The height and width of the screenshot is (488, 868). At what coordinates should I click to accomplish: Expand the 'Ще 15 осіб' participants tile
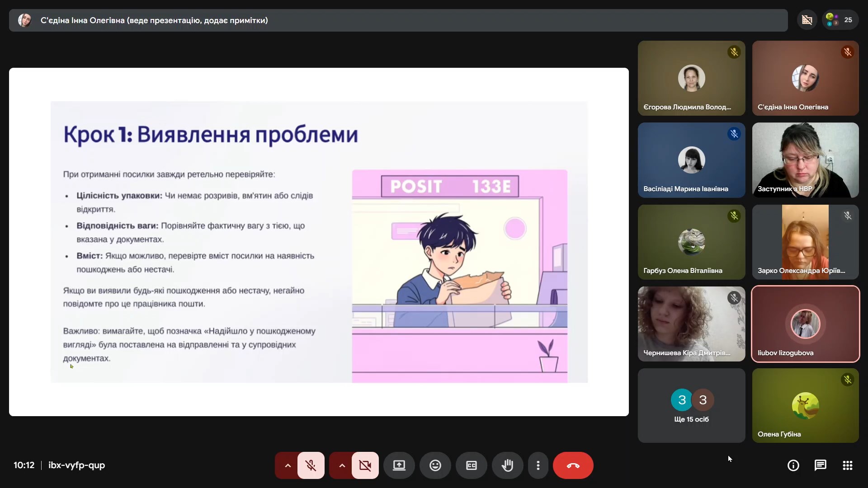tap(691, 405)
